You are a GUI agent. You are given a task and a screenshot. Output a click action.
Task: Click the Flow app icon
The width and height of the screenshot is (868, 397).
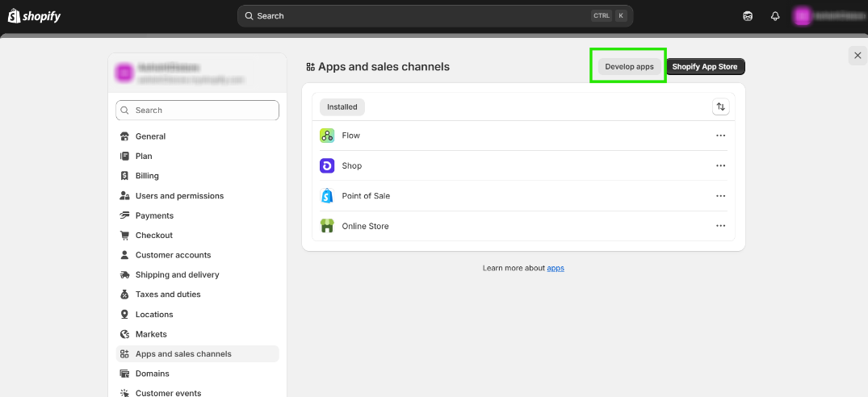[x=327, y=136]
